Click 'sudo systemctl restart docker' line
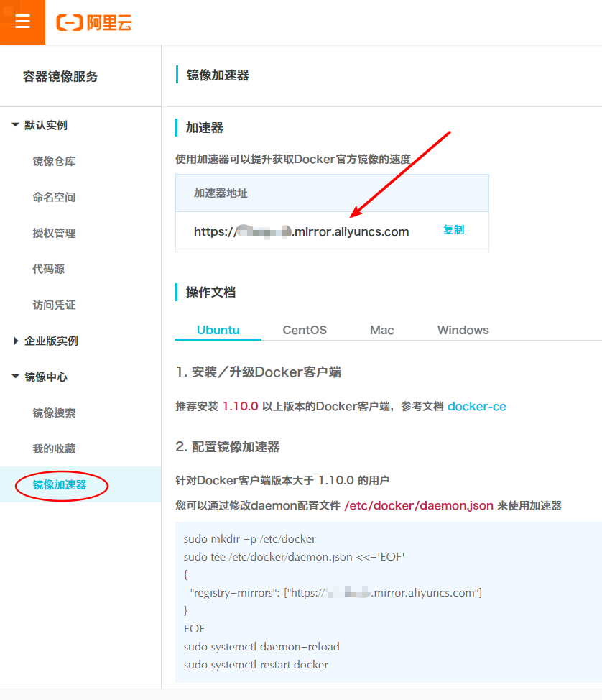The height and width of the screenshot is (700, 602). pyautogui.click(x=256, y=664)
